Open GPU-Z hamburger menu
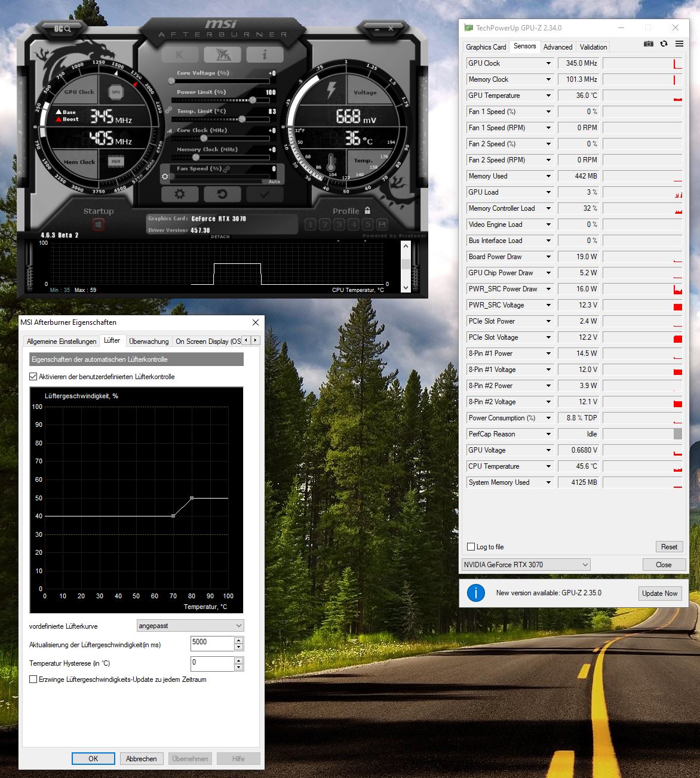Screen dimensions: 700x778 [680, 44]
